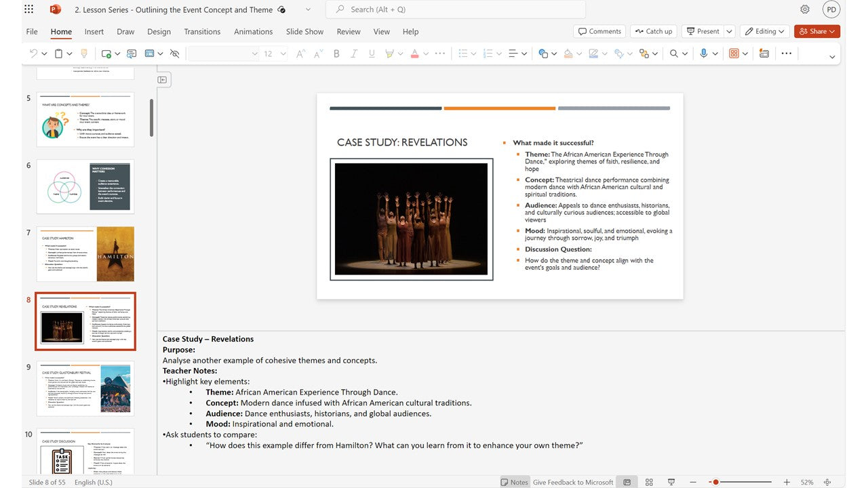Expand the Editing mode dropdown
The image size is (868, 488).
[764, 31]
